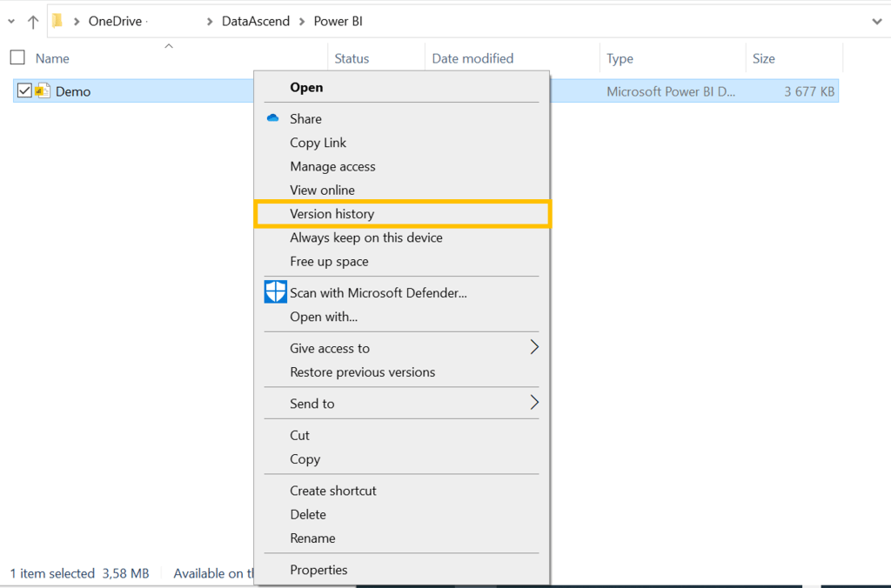Click the folder icon in address bar
891x588 pixels.
coord(57,21)
